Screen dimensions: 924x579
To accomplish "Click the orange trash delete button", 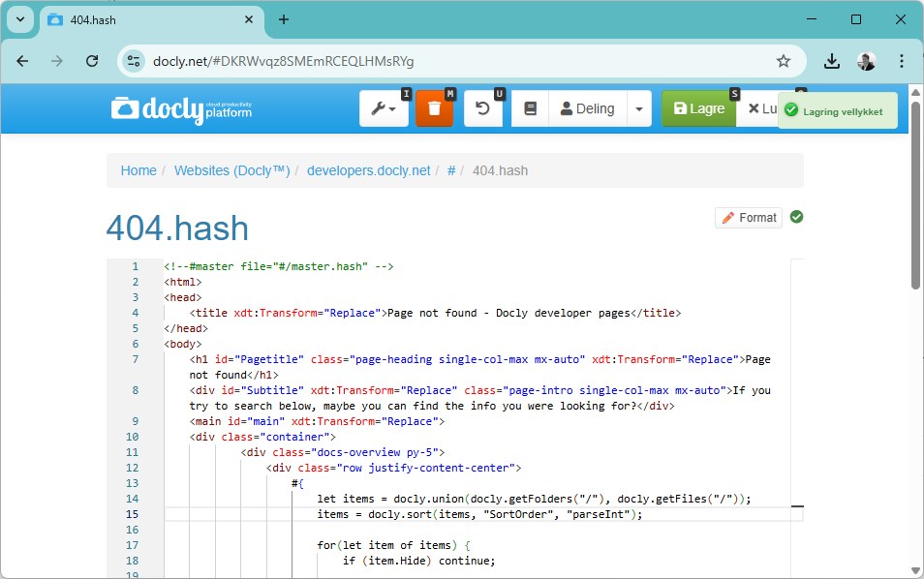I will click(434, 109).
